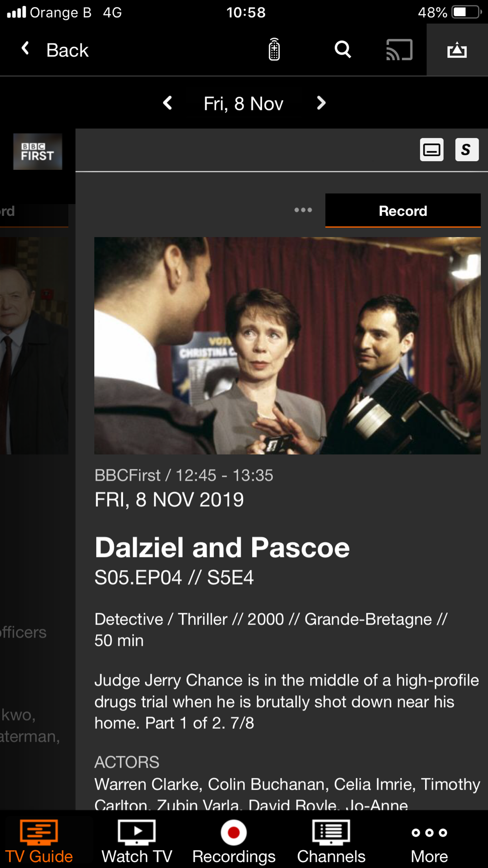Tap the previous programme thumbnail at left edge
The height and width of the screenshot is (868, 488).
tap(34, 346)
